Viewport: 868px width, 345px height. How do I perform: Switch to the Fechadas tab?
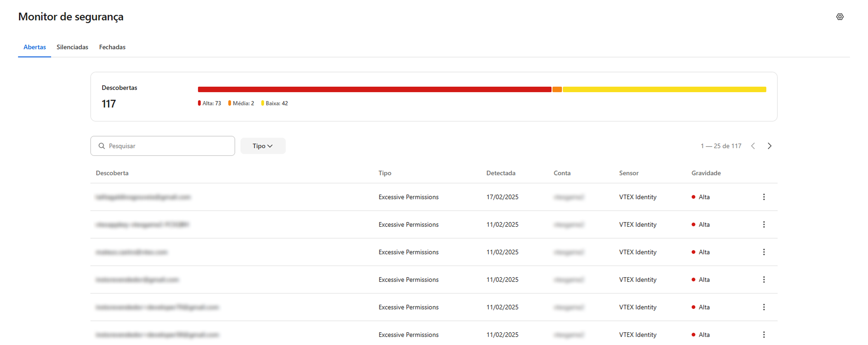tap(112, 47)
